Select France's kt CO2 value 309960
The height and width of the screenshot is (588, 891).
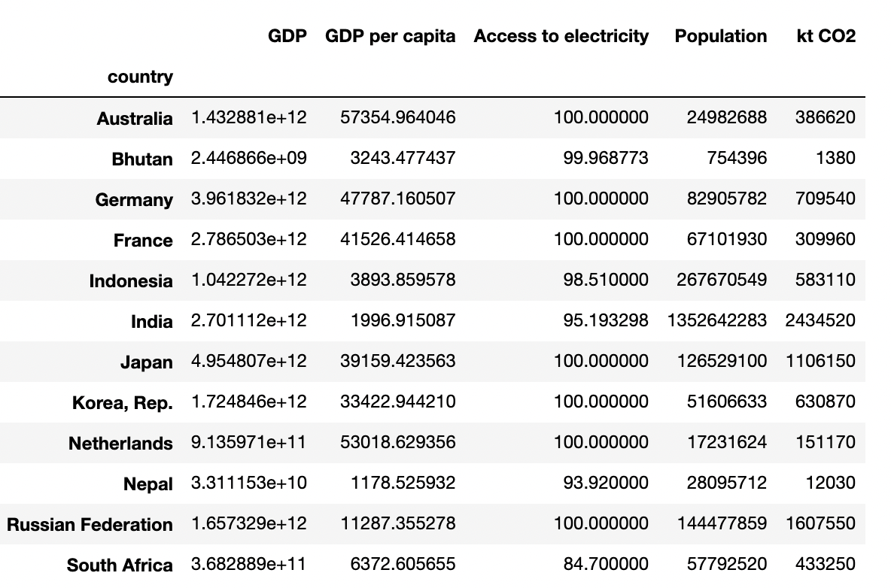[x=825, y=239]
